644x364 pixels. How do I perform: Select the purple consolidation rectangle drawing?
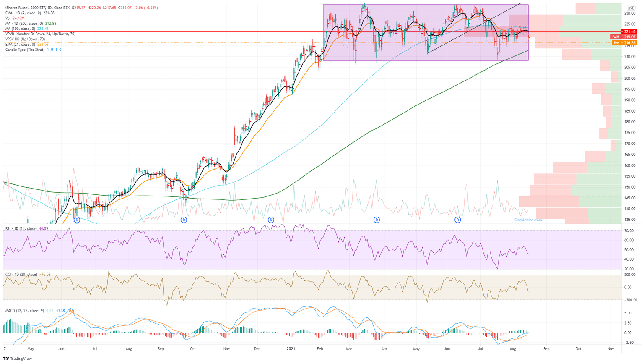point(426,32)
